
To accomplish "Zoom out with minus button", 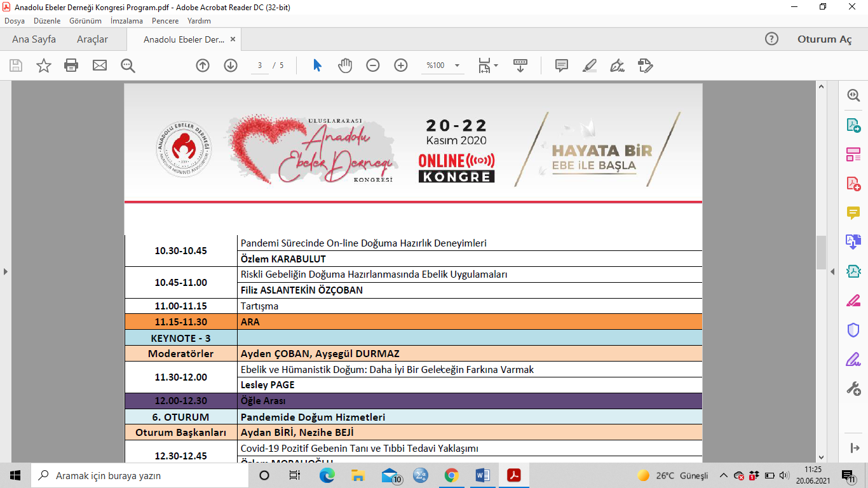I will coord(373,65).
